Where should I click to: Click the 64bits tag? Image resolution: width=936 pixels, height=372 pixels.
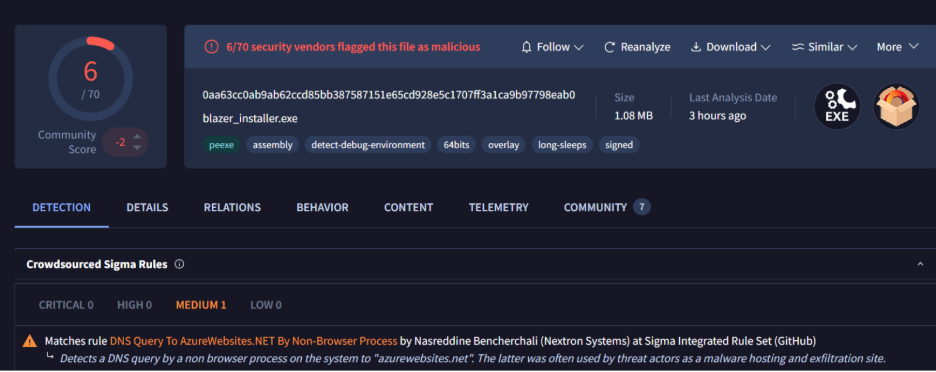456,145
